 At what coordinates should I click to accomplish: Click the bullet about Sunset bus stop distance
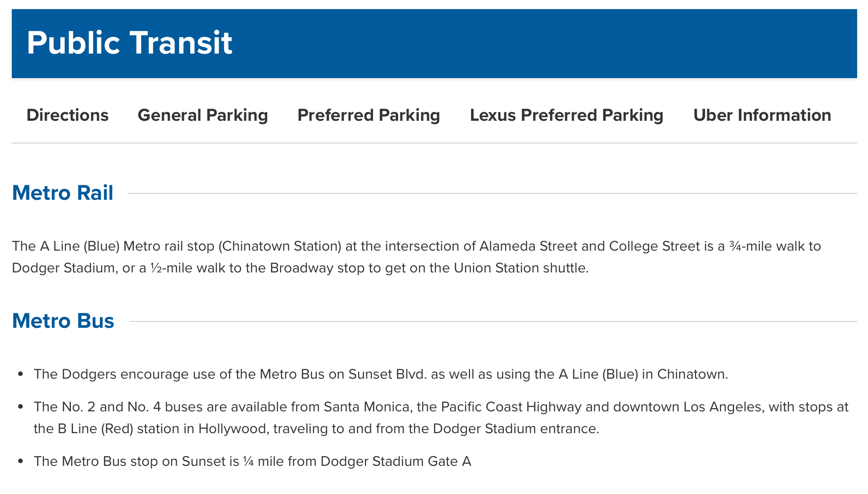coord(252,461)
